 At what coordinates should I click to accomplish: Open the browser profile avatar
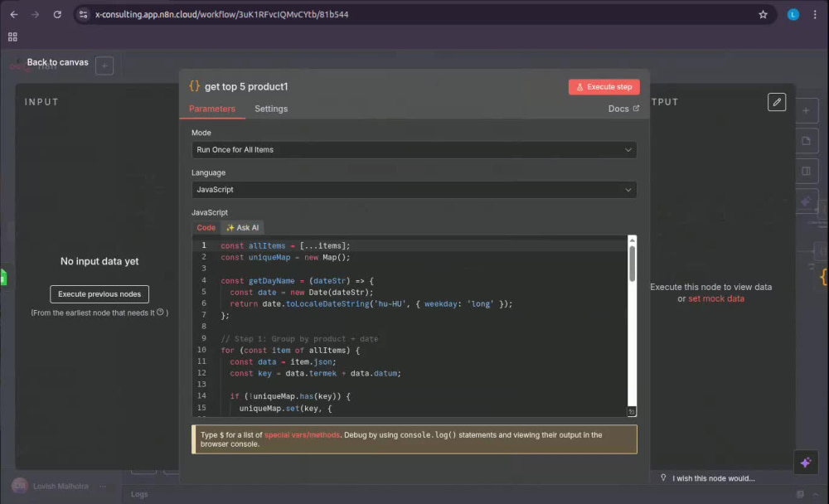tap(793, 15)
